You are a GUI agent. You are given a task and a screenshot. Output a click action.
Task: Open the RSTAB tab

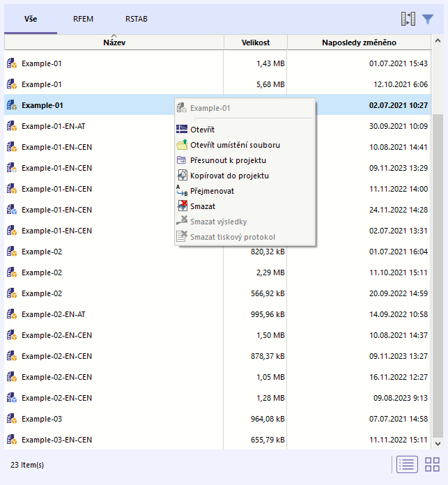[x=137, y=19]
